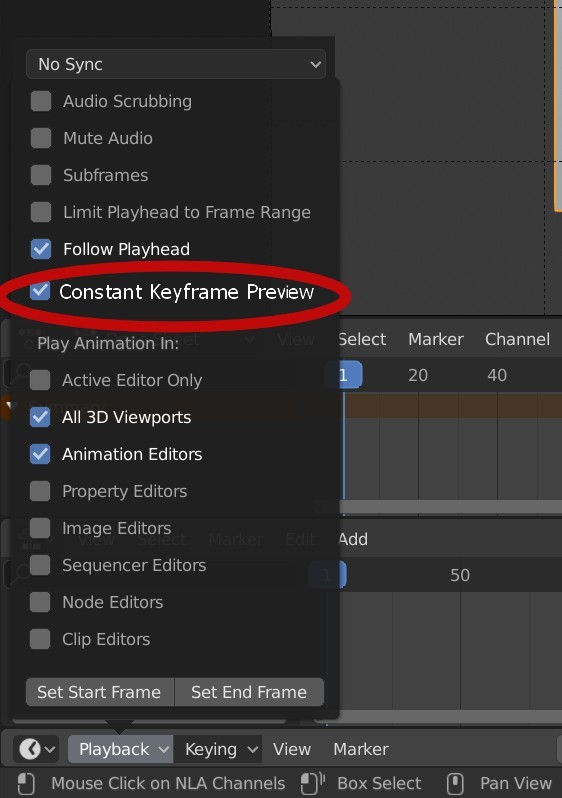Screen dimensions: 562x798
Task: Enable Image Editors checkbox
Action: point(40,528)
